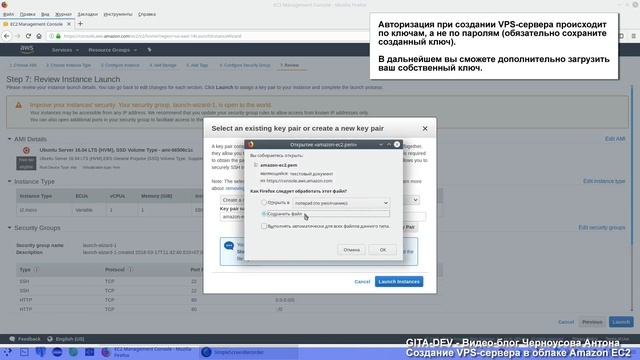Click the AWS logo in the console header
Screen dimensions: 640x360
[27, 50]
